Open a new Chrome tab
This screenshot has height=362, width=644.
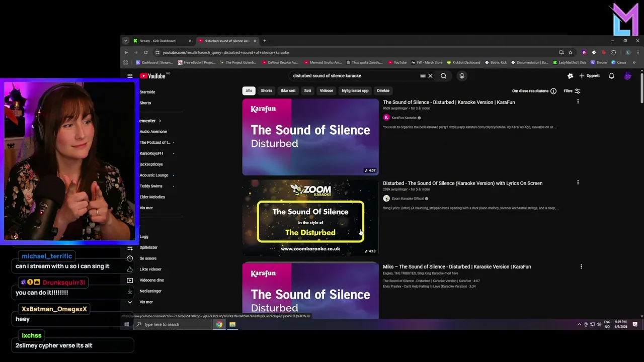(265, 41)
